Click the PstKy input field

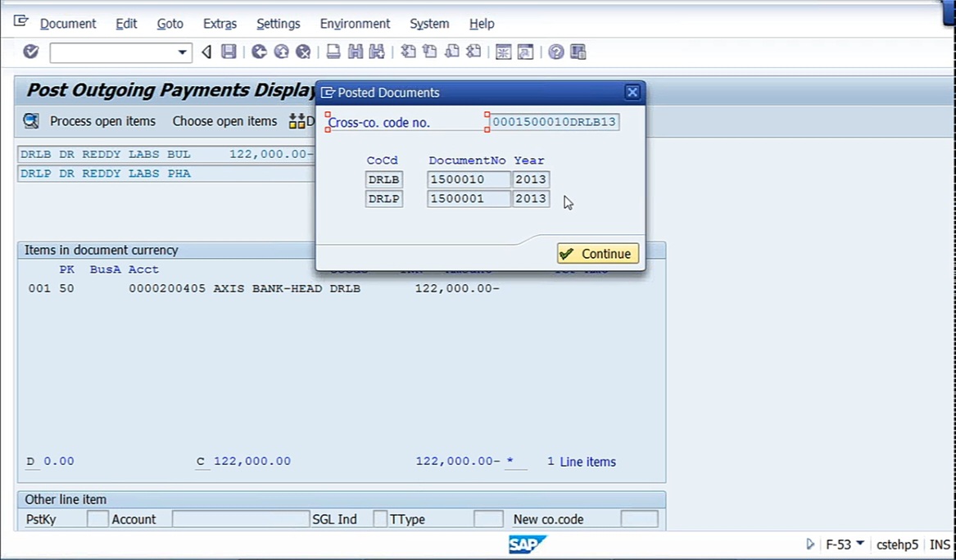(97, 519)
